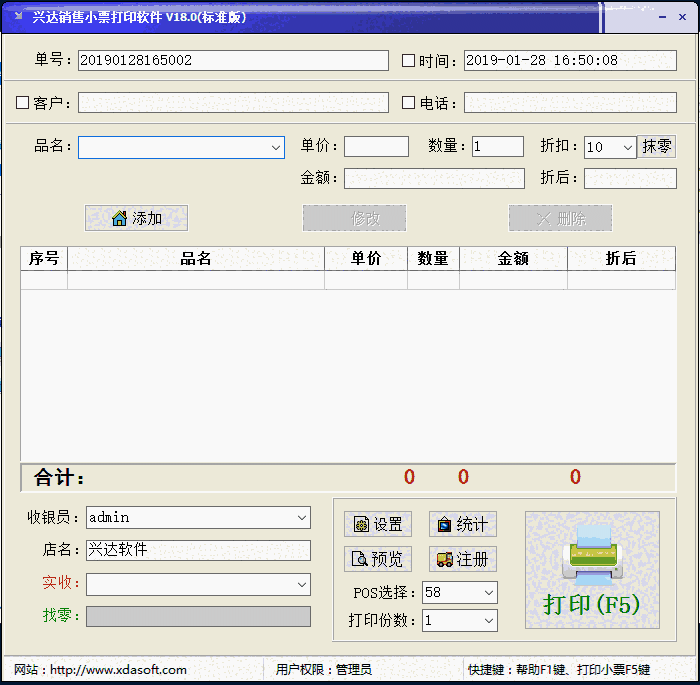The width and height of the screenshot is (700, 685).
Task: Click the 单价 unit price field
Action: point(376,147)
